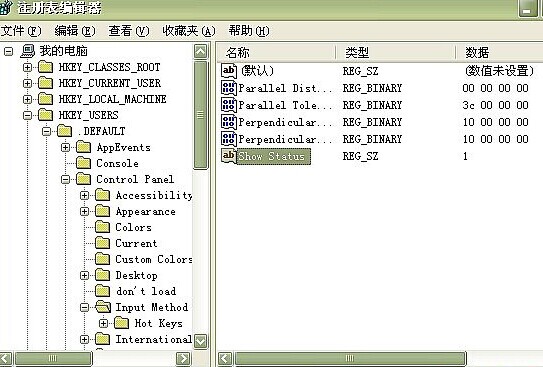The width and height of the screenshot is (543, 367).
Task: Click the (数值未设置) data cell
Action: (499, 71)
